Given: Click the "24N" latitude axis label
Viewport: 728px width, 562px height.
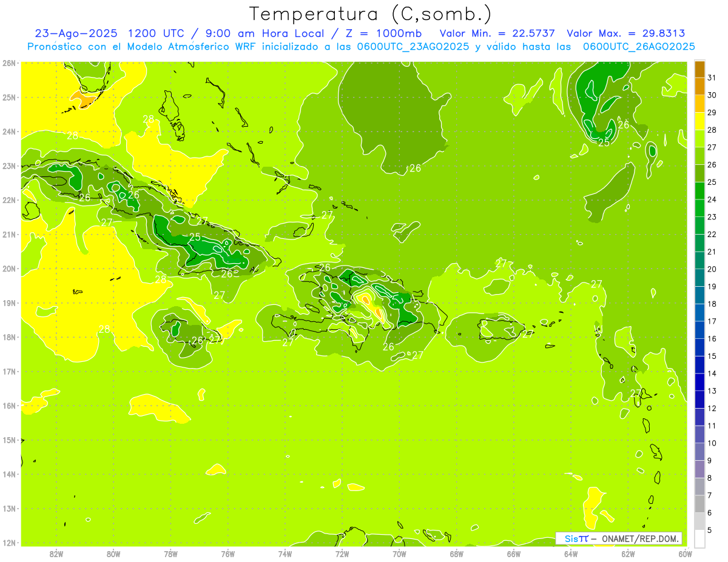Looking at the screenshot, I should (x=9, y=132).
